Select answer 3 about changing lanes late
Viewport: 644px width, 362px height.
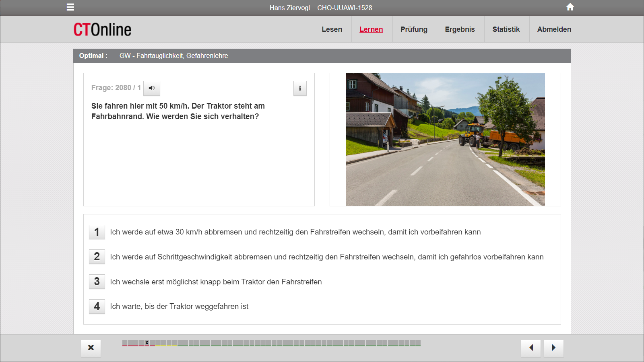point(97,282)
